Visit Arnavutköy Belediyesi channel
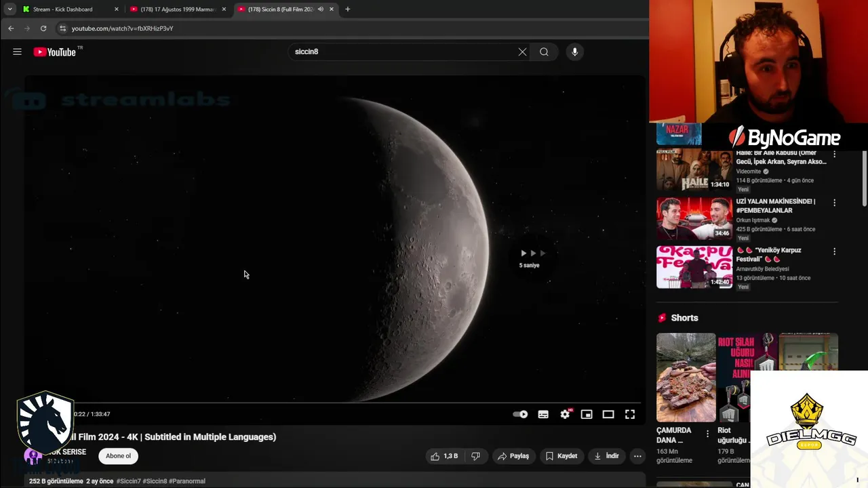Image resolution: width=868 pixels, height=488 pixels. tap(763, 269)
